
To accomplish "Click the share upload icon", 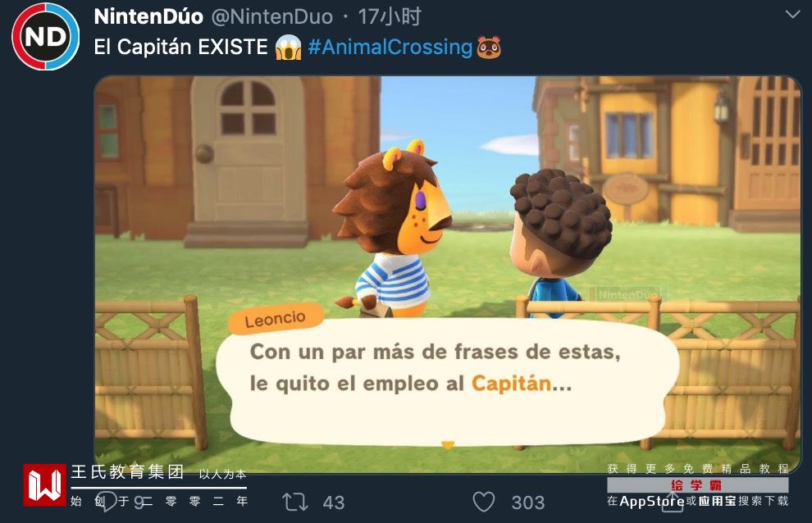I will (x=673, y=502).
